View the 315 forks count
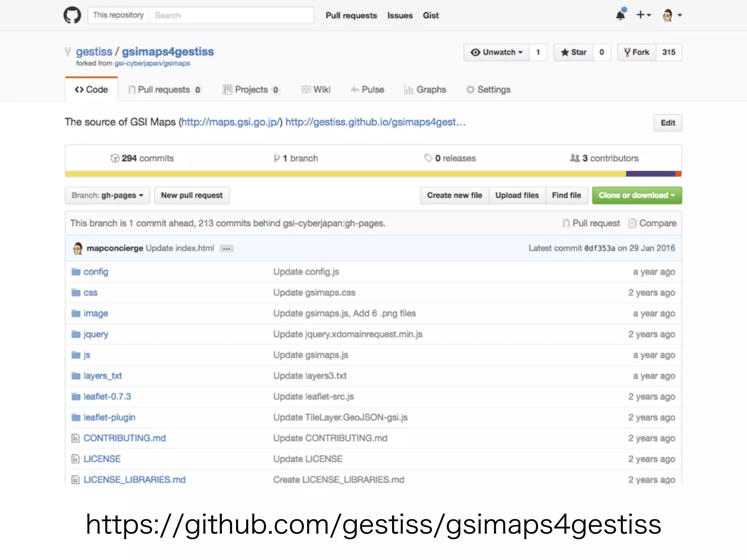747x560 pixels. [669, 52]
